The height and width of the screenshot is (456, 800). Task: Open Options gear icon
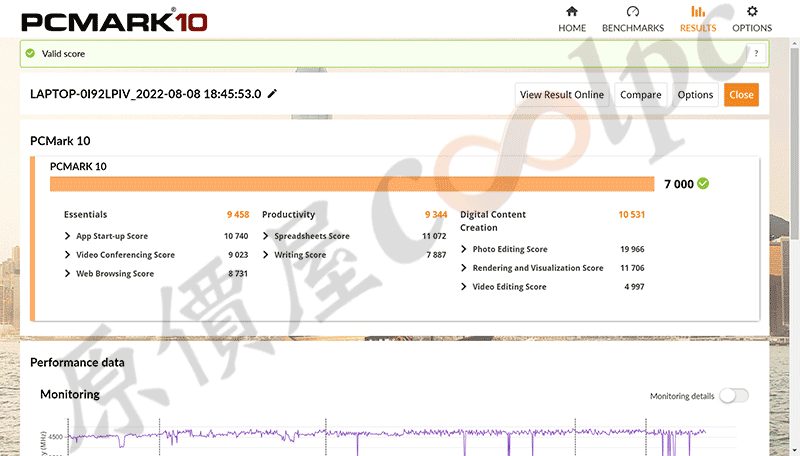[x=752, y=11]
